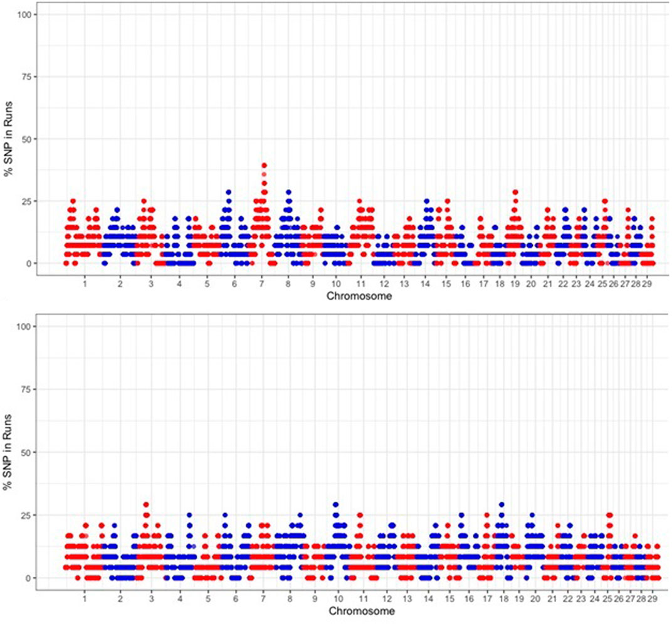Image resolution: width=672 pixels, height=624 pixels.
Task: Pick chromosome 12 label in lower plot
Action: pos(387,598)
